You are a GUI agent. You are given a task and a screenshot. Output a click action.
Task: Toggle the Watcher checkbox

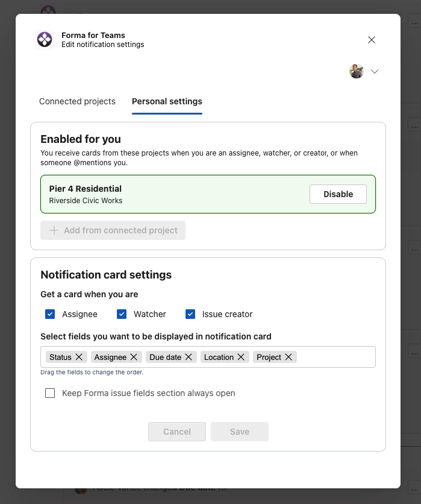click(122, 314)
